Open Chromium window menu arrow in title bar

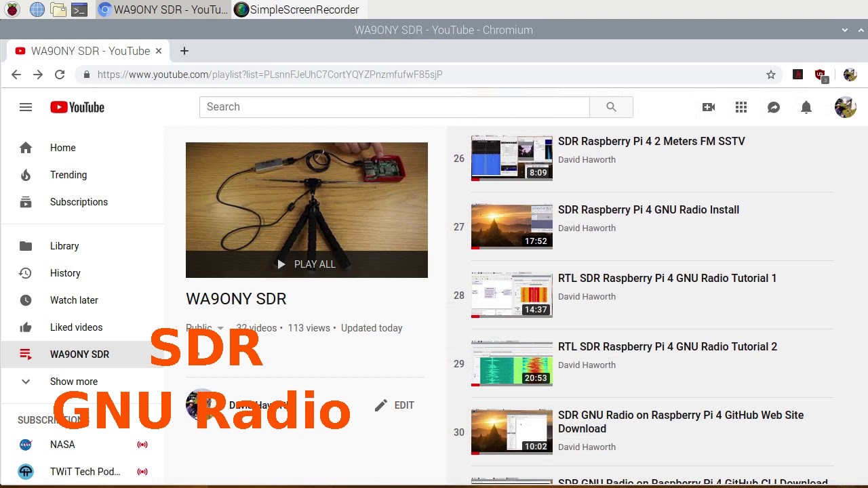(845, 30)
